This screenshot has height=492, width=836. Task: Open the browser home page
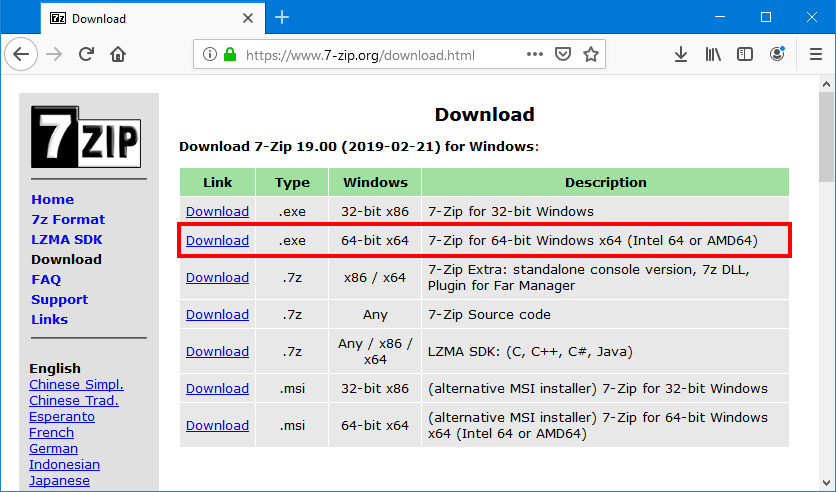pos(118,54)
